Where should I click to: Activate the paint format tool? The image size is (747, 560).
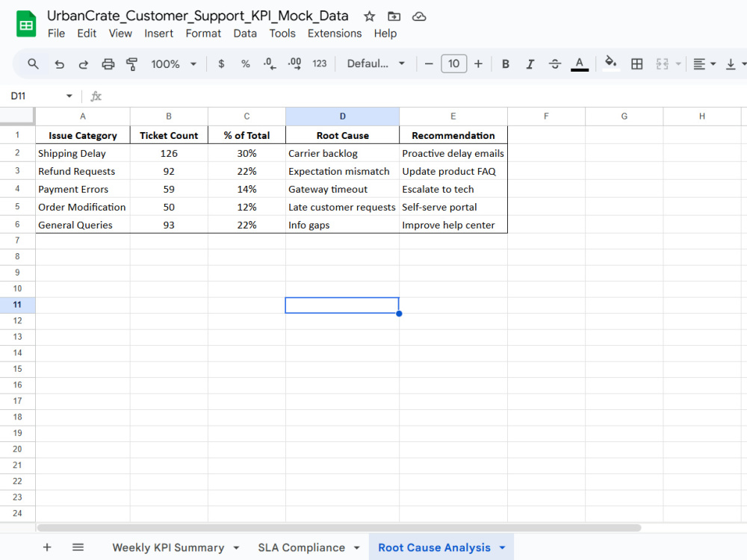coord(132,63)
